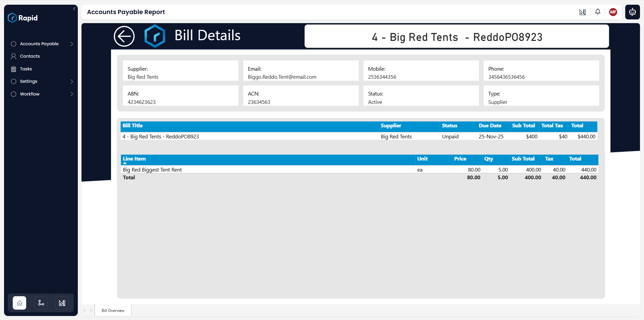
Task: Open Settings menu item
Action: click(29, 81)
